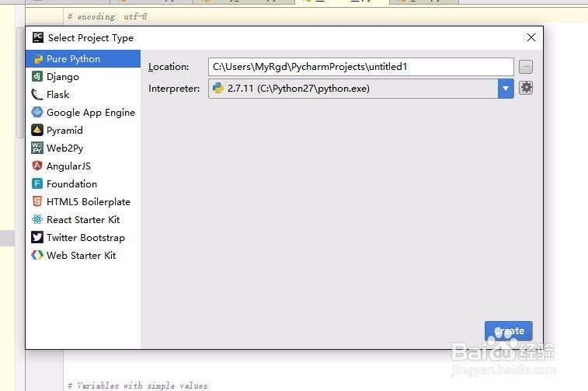Click the Google App Engine icon
Image resolution: width=588 pixels, height=391 pixels.
pyautogui.click(x=37, y=112)
